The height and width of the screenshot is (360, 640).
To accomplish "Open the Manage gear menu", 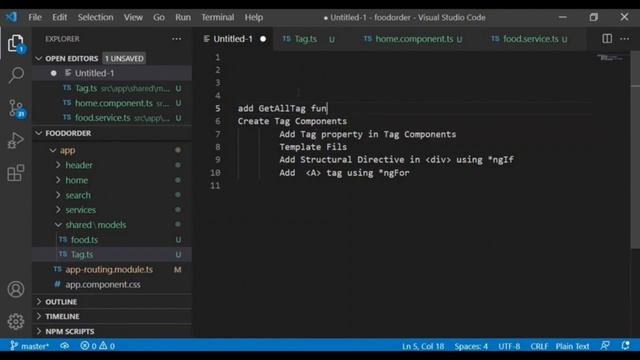I will click(16, 322).
